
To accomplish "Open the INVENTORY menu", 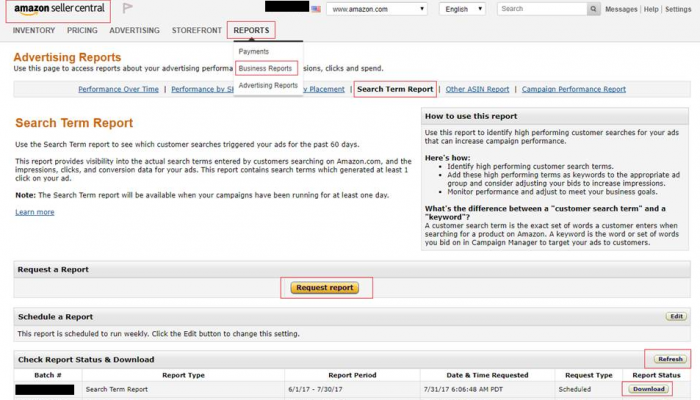I will click(34, 30).
